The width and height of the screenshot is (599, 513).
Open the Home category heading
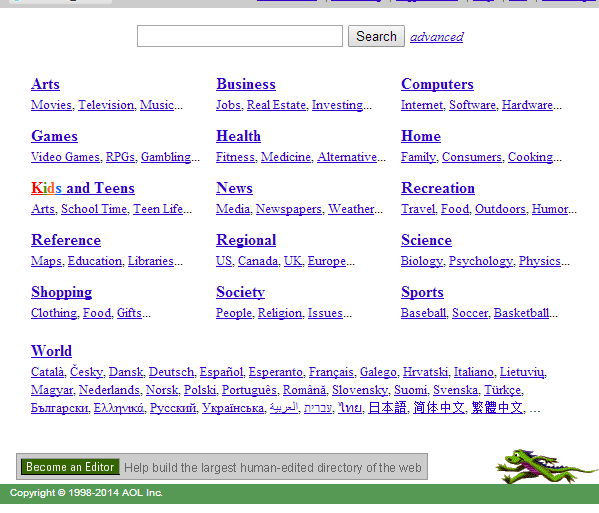pos(421,136)
